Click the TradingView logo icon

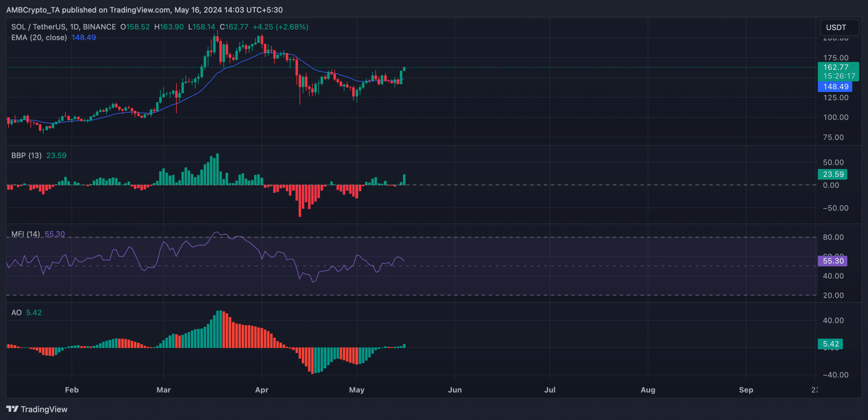coord(12,409)
